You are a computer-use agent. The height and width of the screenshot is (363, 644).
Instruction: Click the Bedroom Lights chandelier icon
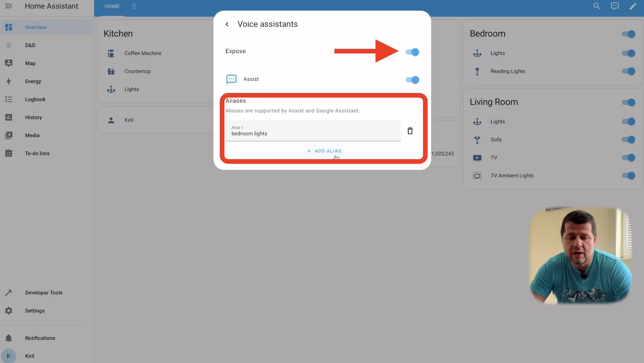(477, 53)
